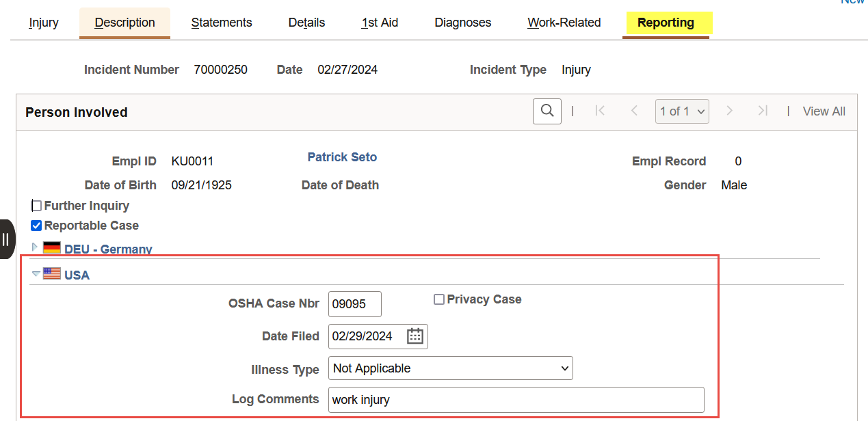868x421 pixels.
Task: Click the side panel handle on left edge
Action: 6,239
